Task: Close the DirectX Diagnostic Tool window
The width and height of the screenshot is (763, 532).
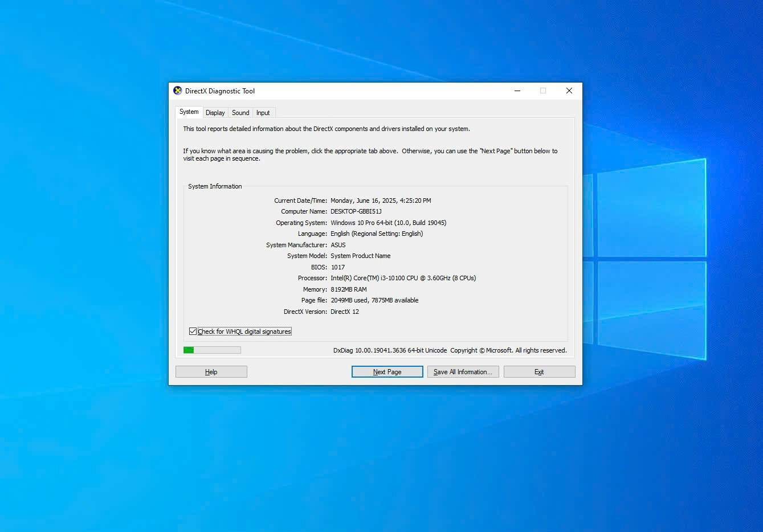Action: pos(569,91)
